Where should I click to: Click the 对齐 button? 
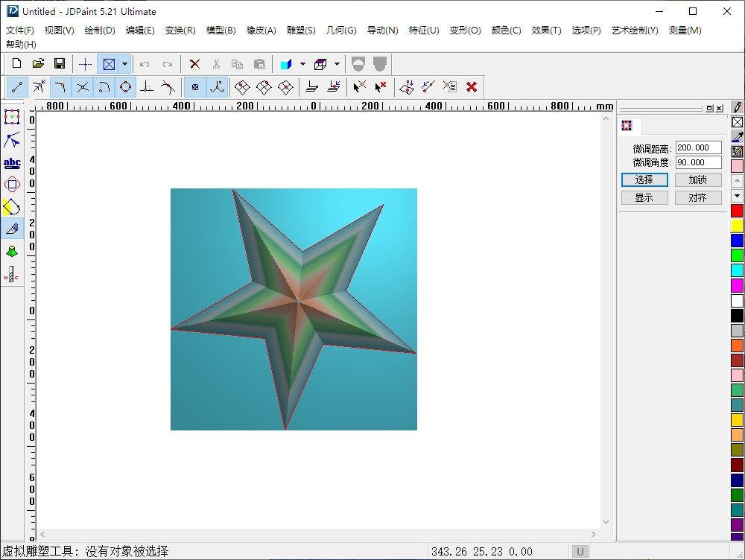tap(698, 197)
